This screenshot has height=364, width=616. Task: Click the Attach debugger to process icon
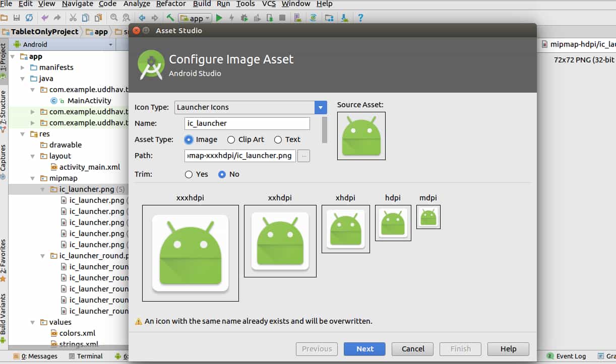pyautogui.click(x=269, y=18)
